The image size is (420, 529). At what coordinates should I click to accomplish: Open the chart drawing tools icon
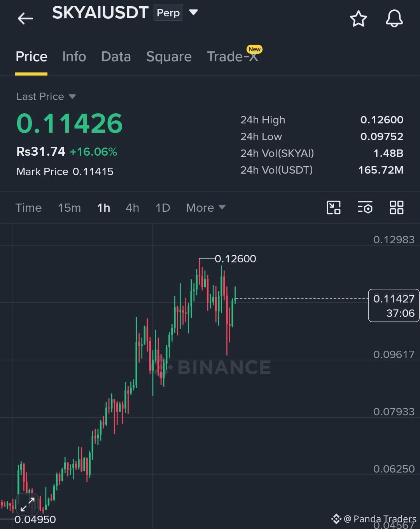pos(334,207)
